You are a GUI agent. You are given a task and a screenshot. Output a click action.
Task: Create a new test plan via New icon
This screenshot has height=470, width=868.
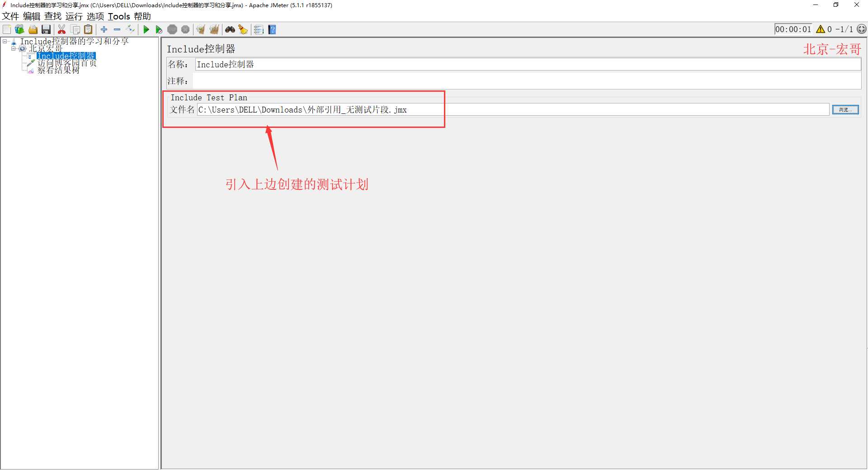click(x=7, y=30)
